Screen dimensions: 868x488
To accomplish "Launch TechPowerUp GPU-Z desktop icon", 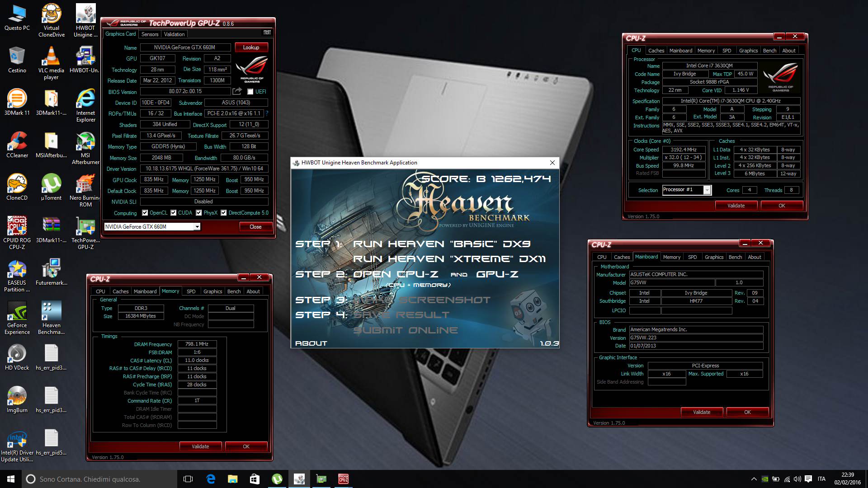I will click(x=85, y=233).
